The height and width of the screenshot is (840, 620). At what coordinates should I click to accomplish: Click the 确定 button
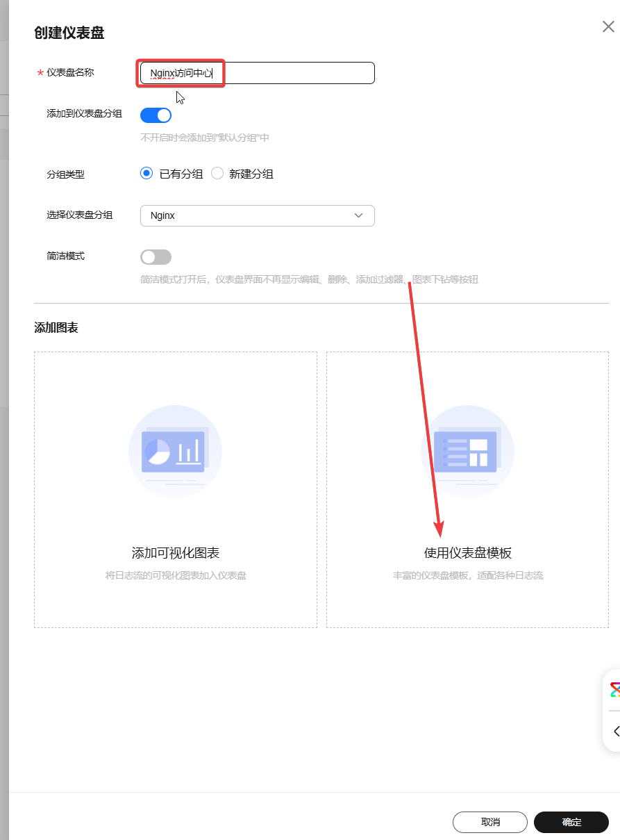571,822
